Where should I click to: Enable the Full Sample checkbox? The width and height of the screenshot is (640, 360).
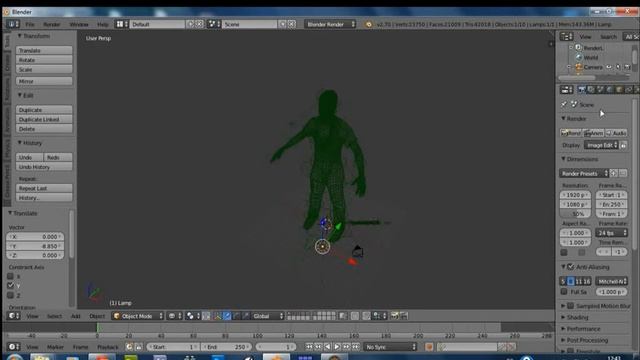coord(564,292)
